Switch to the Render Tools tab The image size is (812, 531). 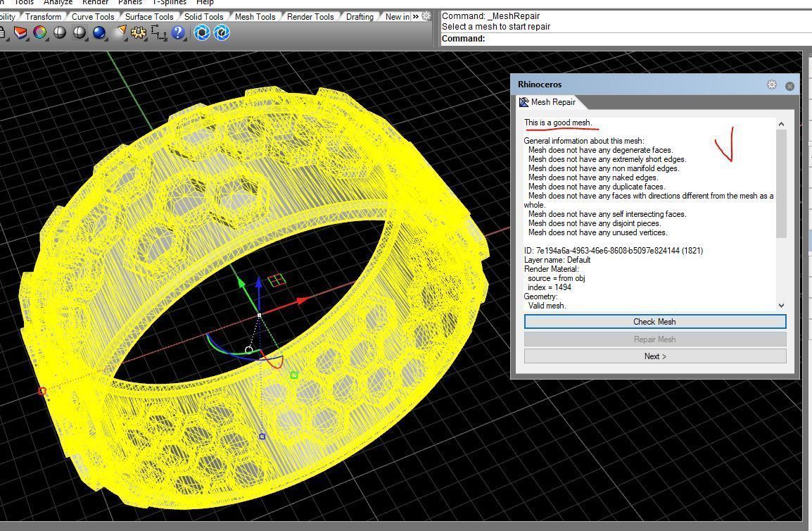tap(310, 17)
